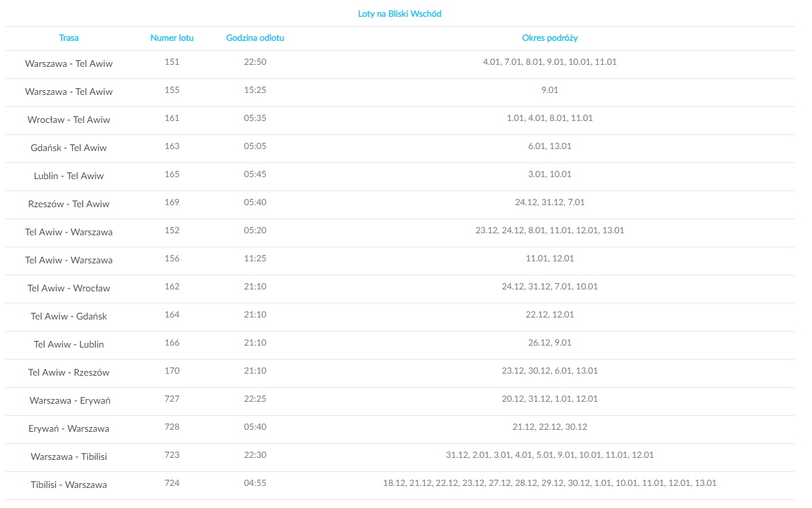The width and height of the screenshot is (812, 508).
Task: Select the Wrocław - Tel Awiw route
Action: (69, 120)
